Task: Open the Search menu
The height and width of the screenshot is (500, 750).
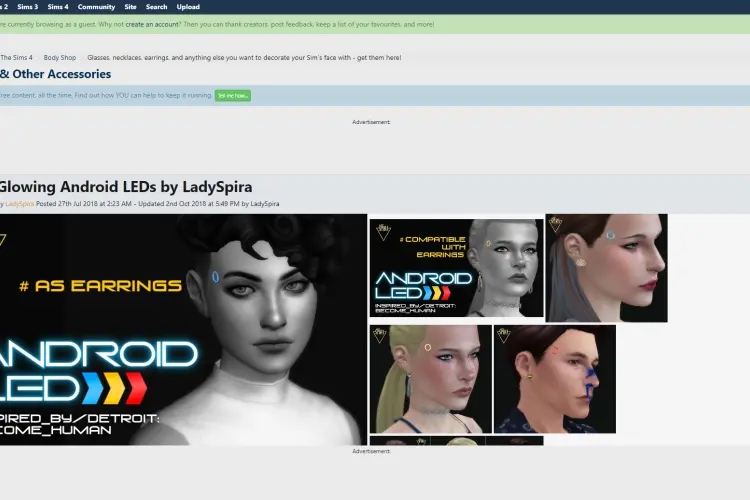Action: tap(156, 7)
